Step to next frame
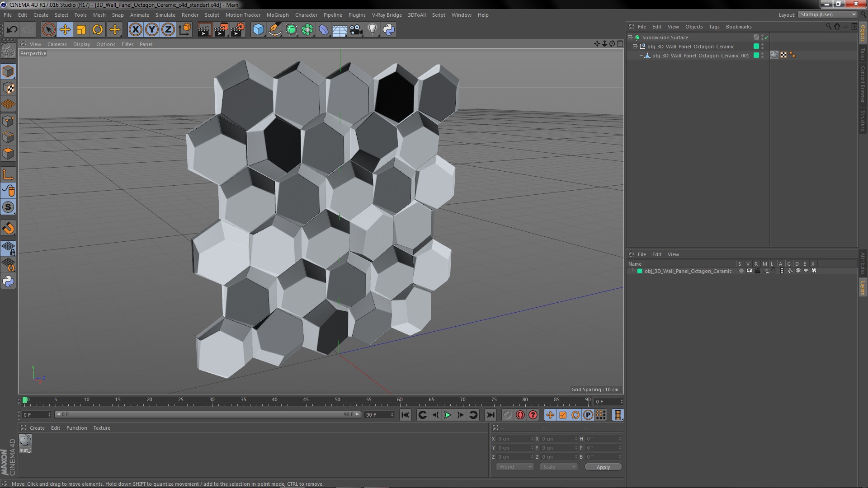The height and width of the screenshot is (488, 868). coord(460,415)
